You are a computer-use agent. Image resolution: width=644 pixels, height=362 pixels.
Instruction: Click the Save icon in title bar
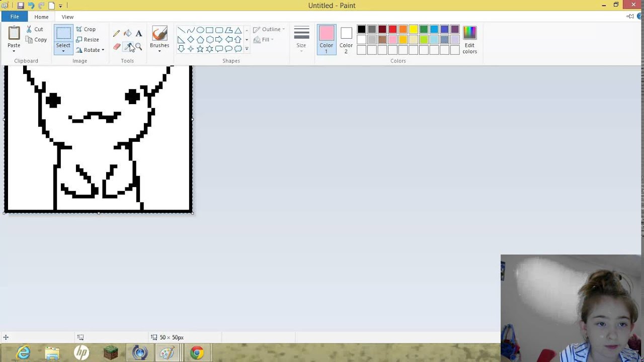click(21, 6)
